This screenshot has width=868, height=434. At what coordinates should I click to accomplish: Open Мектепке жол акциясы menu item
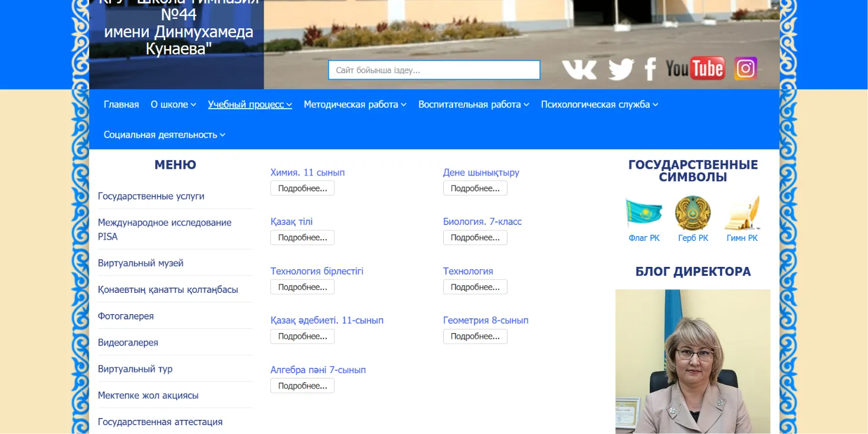(148, 396)
